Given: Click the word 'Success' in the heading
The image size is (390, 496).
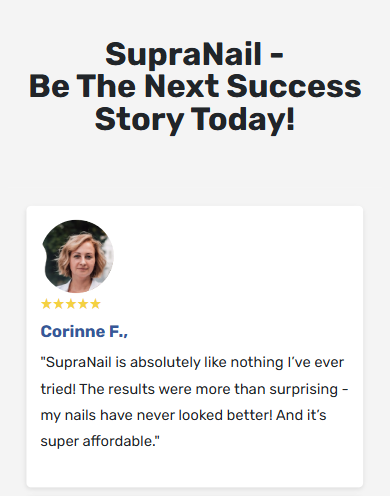Looking at the screenshot, I should 294,87.
